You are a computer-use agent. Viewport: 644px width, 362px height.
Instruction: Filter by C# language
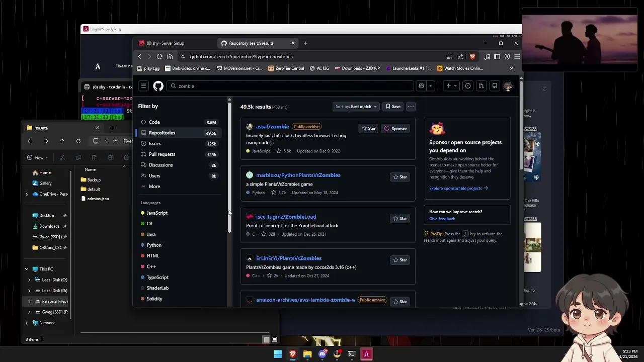pos(149,224)
